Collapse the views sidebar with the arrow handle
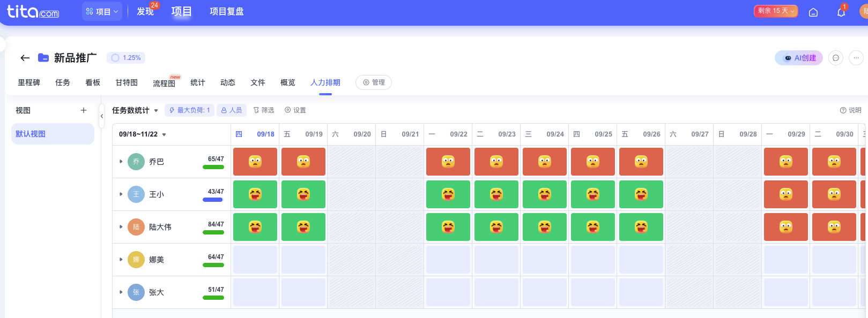The height and width of the screenshot is (318, 868). coord(102,116)
